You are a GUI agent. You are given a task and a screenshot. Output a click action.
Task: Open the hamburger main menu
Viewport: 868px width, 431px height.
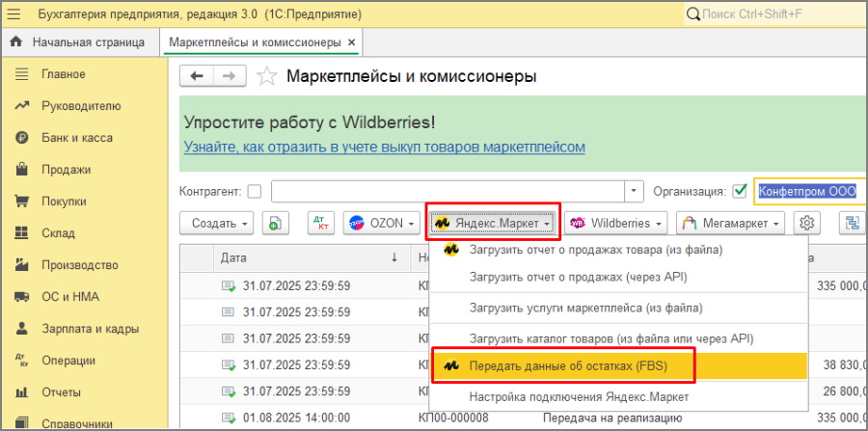[x=14, y=14]
